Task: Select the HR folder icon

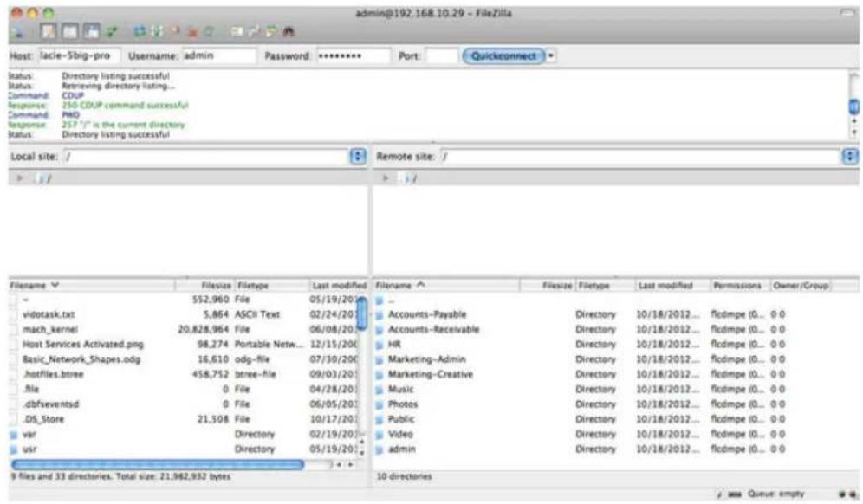Action: (x=380, y=345)
